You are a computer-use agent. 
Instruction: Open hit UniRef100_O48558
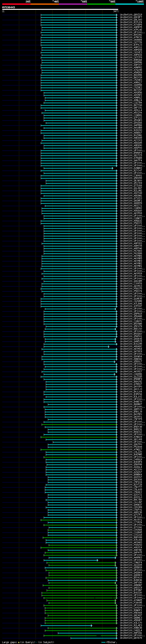131,85
